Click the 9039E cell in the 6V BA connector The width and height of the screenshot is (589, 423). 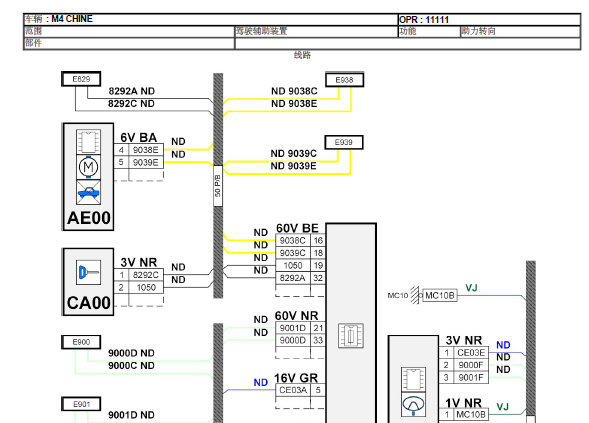[x=146, y=162]
